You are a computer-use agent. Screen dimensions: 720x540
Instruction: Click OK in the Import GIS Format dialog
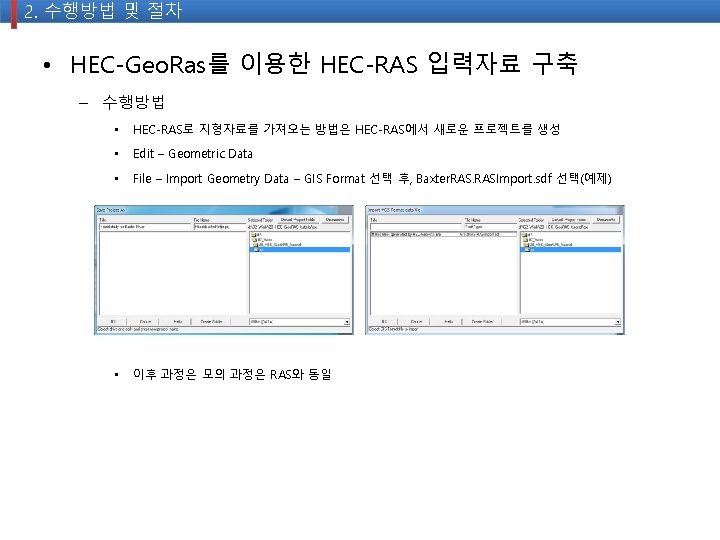[x=384, y=322]
